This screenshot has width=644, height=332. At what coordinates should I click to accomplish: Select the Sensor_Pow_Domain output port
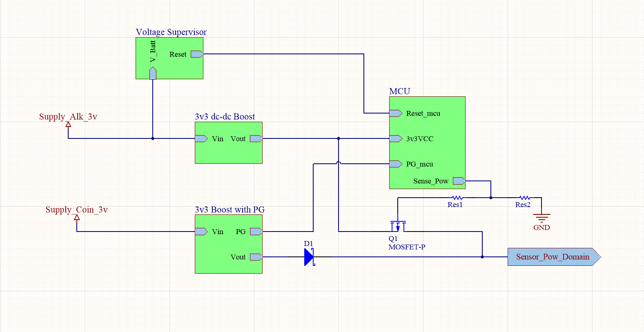(x=554, y=257)
